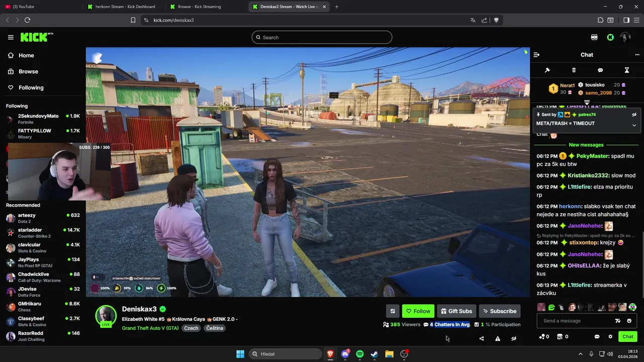The height and width of the screenshot is (362, 644).
Task: Click translate page icon in address bar
Action: click(x=472, y=20)
